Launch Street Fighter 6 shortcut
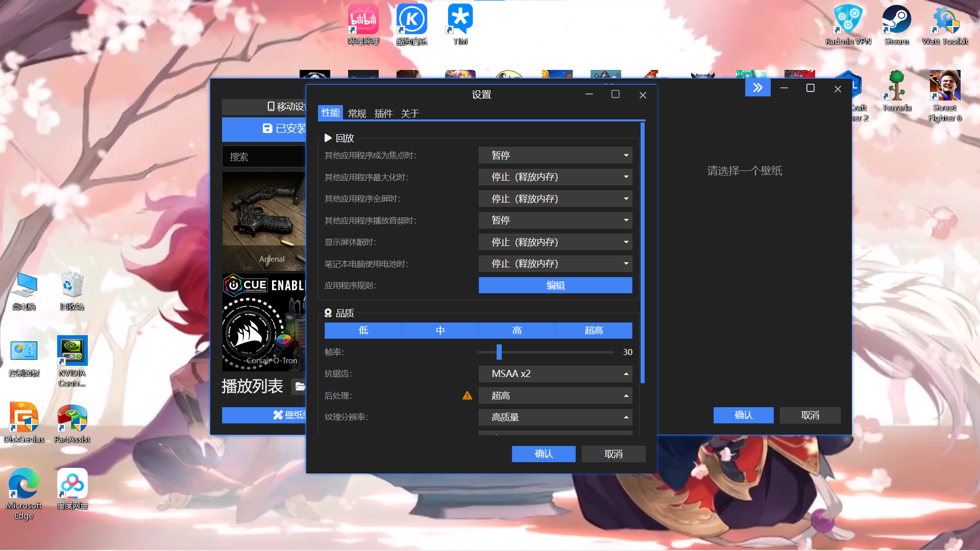This screenshot has width=980, height=551. pyautogui.click(x=945, y=96)
